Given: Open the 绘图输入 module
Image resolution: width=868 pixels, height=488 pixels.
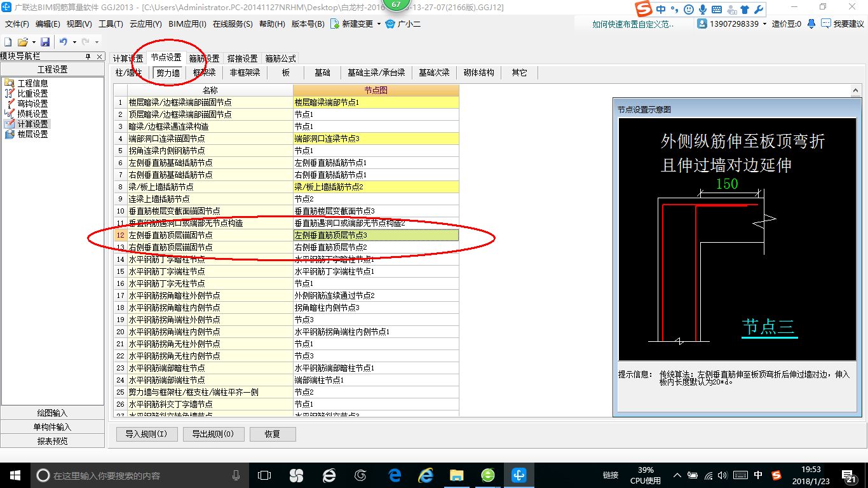Looking at the screenshot, I should 52,413.
